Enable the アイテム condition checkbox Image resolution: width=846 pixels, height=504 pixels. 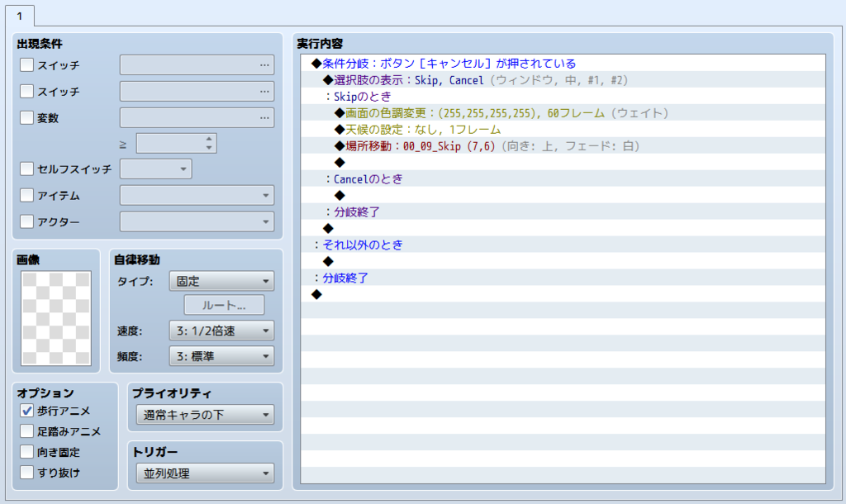pyautogui.click(x=26, y=195)
